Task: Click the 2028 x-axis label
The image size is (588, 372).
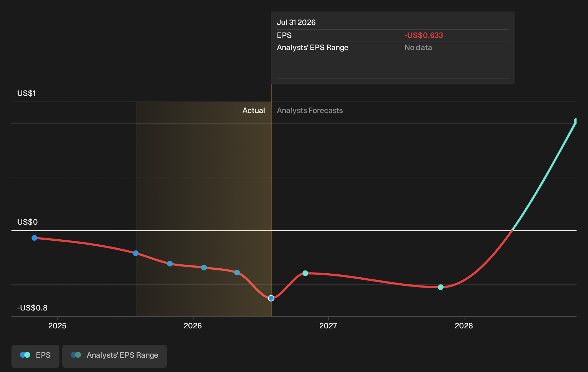Action: (x=464, y=326)
